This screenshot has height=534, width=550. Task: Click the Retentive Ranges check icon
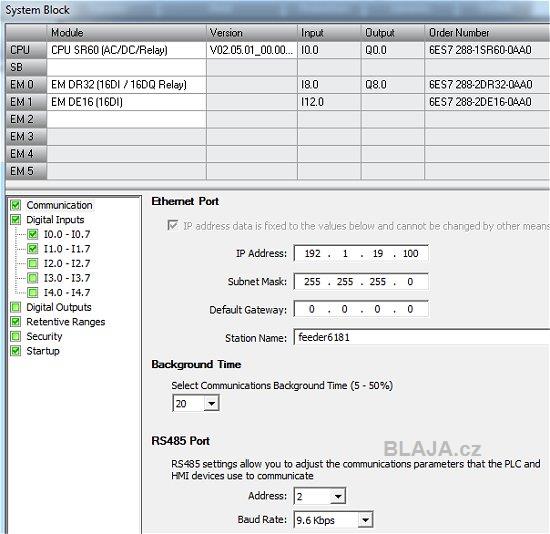pyautogui.click(x=16, y=322)
